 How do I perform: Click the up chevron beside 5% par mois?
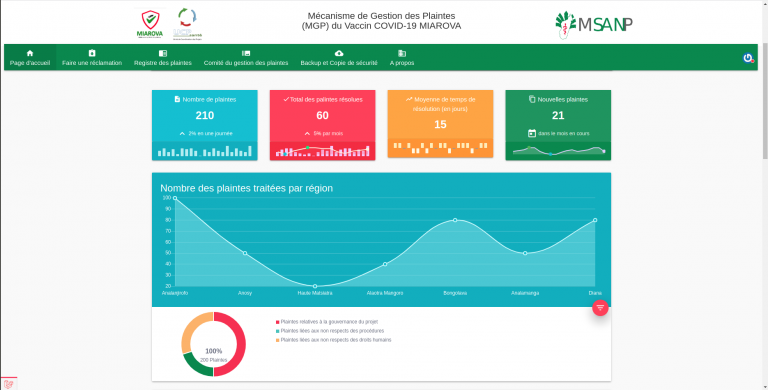(307, 133)
